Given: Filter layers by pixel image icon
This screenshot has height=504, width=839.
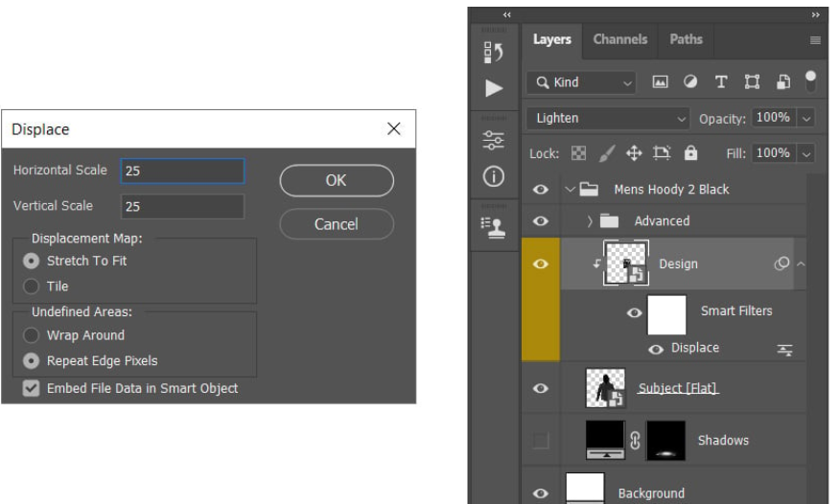Looking at the screenshot, I should (660, 81).
